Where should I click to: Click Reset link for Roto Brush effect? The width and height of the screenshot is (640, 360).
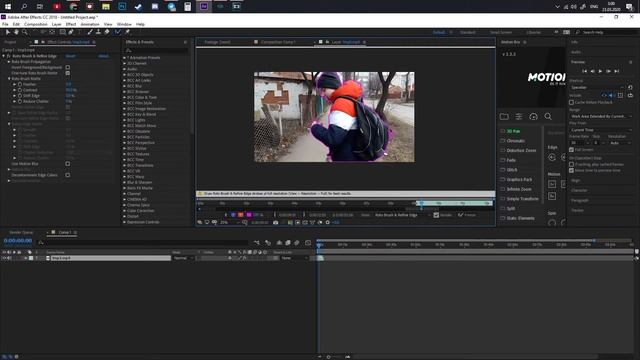pyautogui.click(x=71, y=56)
